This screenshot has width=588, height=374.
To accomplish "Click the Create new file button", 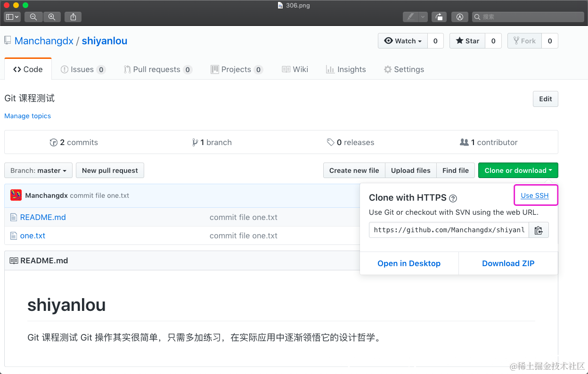I will [354, 171].
